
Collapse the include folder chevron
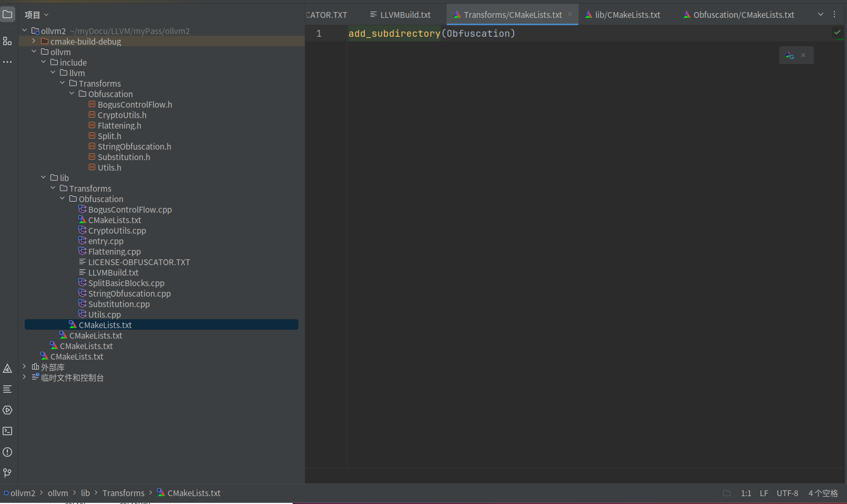44,62
